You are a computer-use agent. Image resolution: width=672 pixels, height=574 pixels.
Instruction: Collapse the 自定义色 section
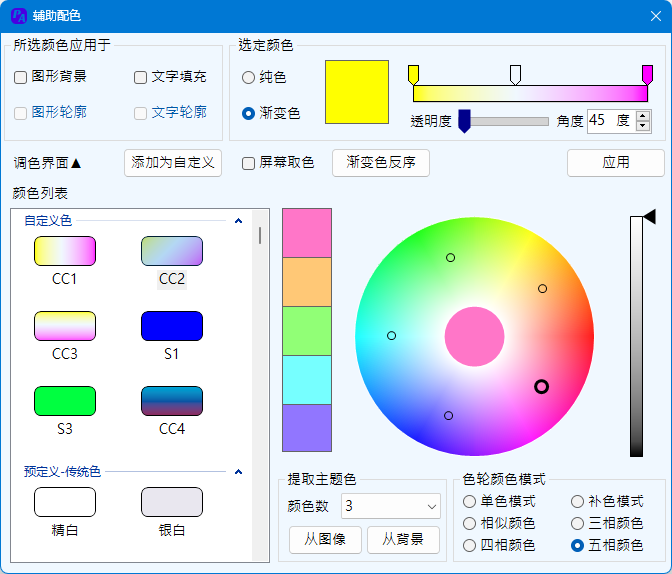pos(239,221)
